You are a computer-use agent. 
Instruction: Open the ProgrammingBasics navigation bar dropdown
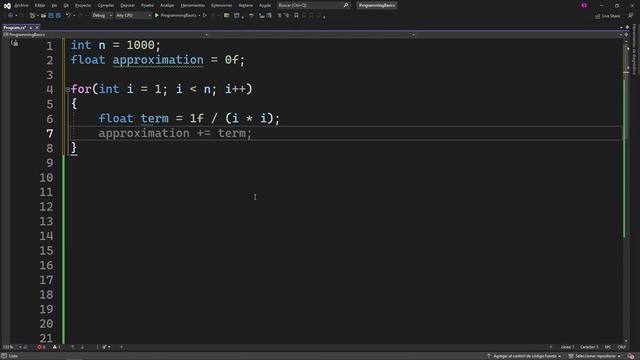click(105, 35)
